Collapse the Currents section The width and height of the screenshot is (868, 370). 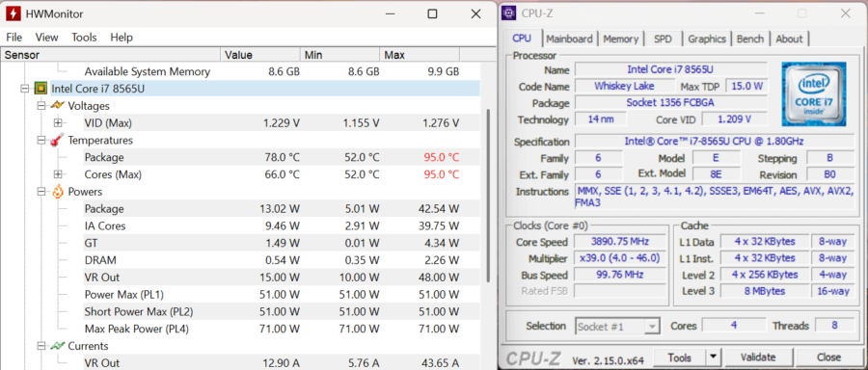point(41,346)
